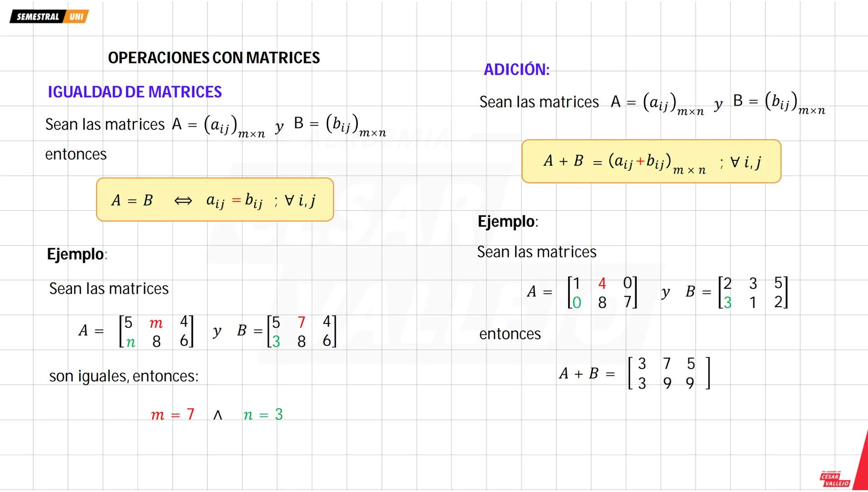Click the 'son iguales, entonces:' text

point(123,376)
